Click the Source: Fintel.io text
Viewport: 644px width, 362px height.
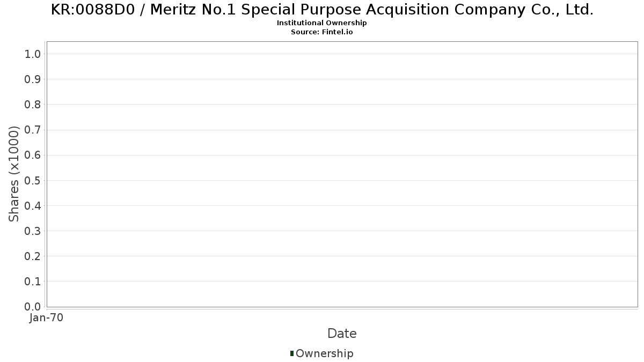tap(321, 32)
